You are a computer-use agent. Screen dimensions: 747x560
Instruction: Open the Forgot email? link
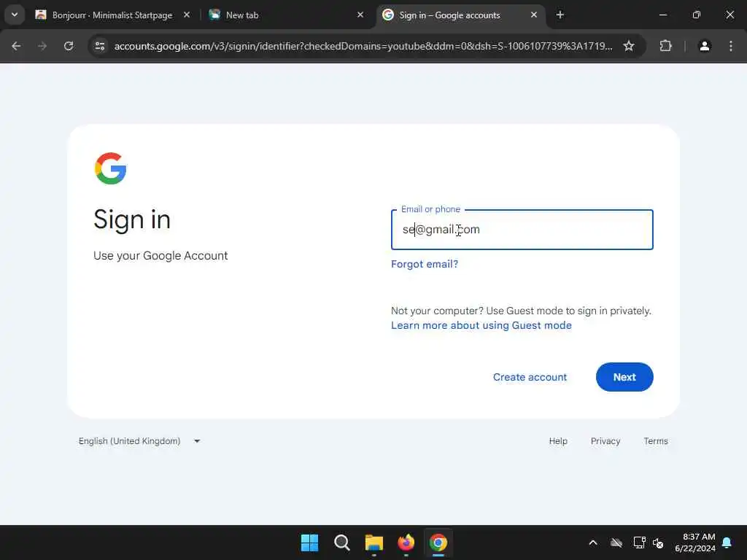(x=425, y=264)
